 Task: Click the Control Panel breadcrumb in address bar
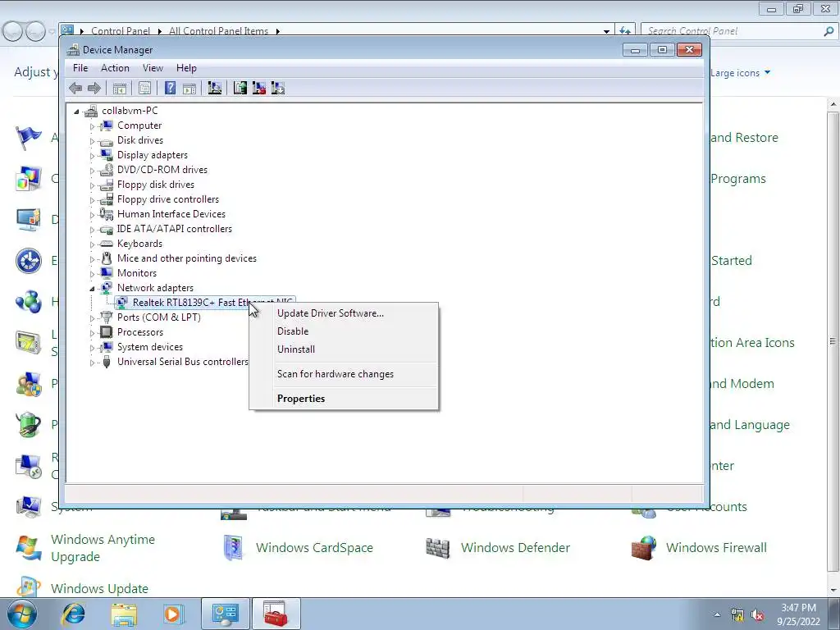[x=121, y=31]
